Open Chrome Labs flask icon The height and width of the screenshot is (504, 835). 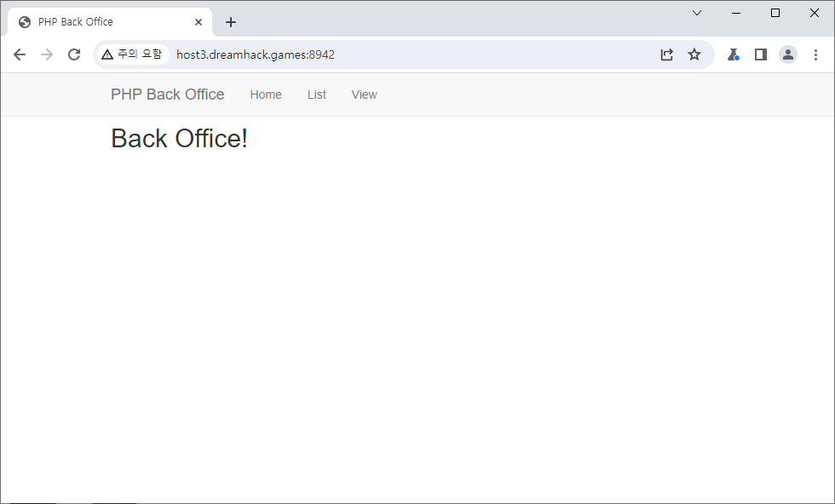[x=733, y=54]
